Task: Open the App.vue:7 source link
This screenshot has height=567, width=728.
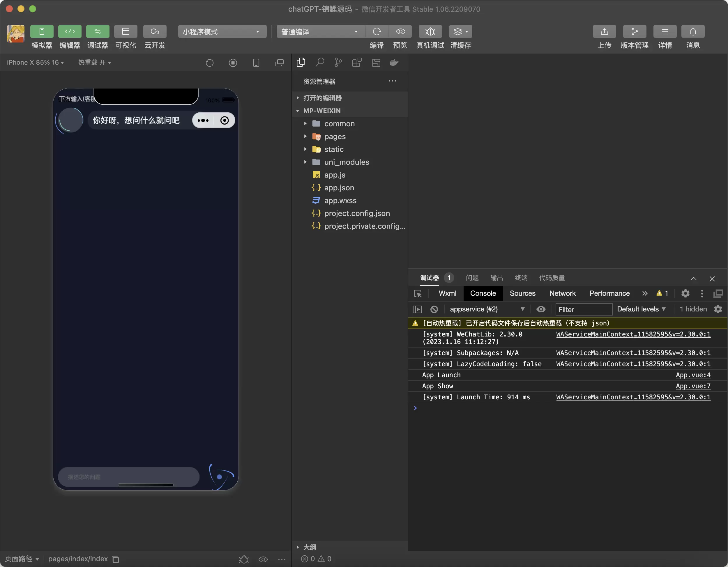Action: pos(693,386)
